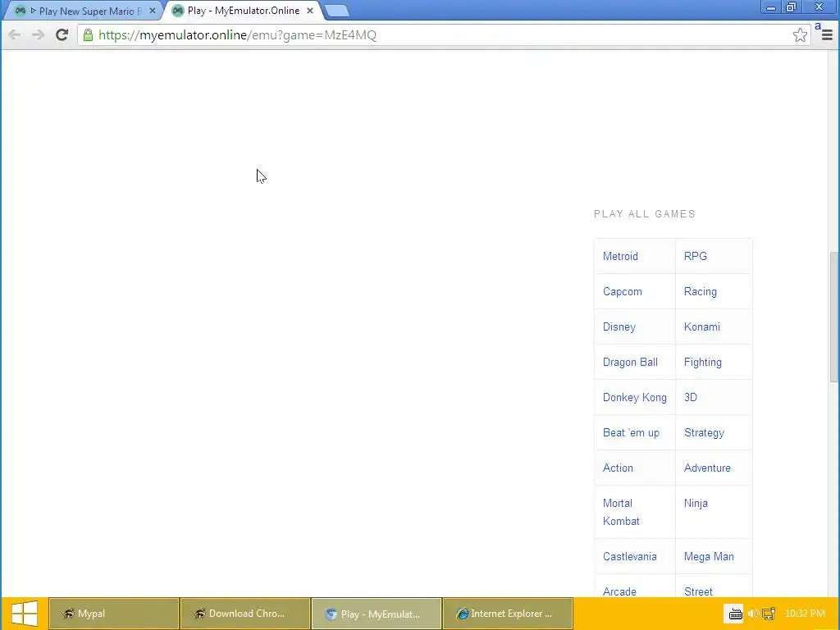840x630 pixels.
Task: Open the Capcom games category
Action: (622, 291)
